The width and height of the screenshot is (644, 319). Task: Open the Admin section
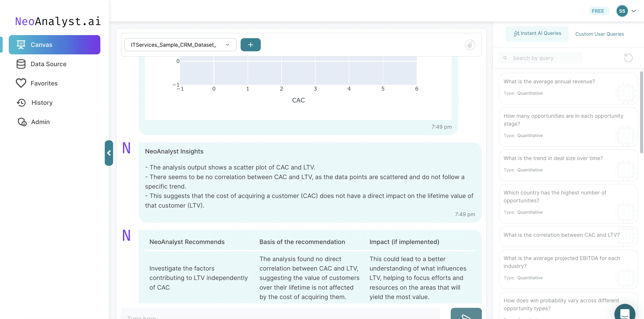pos(40,122)
